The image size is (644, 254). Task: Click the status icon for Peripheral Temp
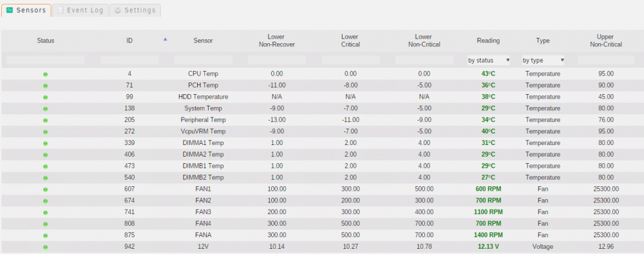pos(45,121)
